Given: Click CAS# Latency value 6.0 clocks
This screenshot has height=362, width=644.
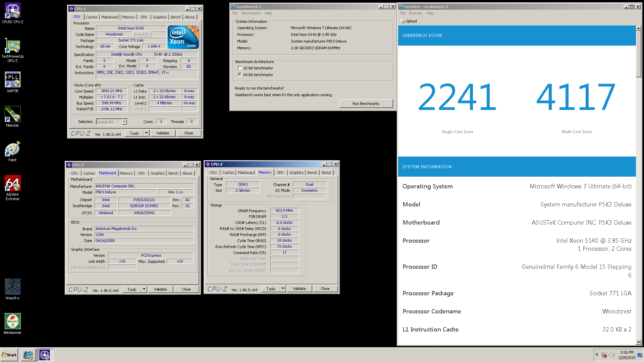Looking at the screenshot, I should pos(284,223).
